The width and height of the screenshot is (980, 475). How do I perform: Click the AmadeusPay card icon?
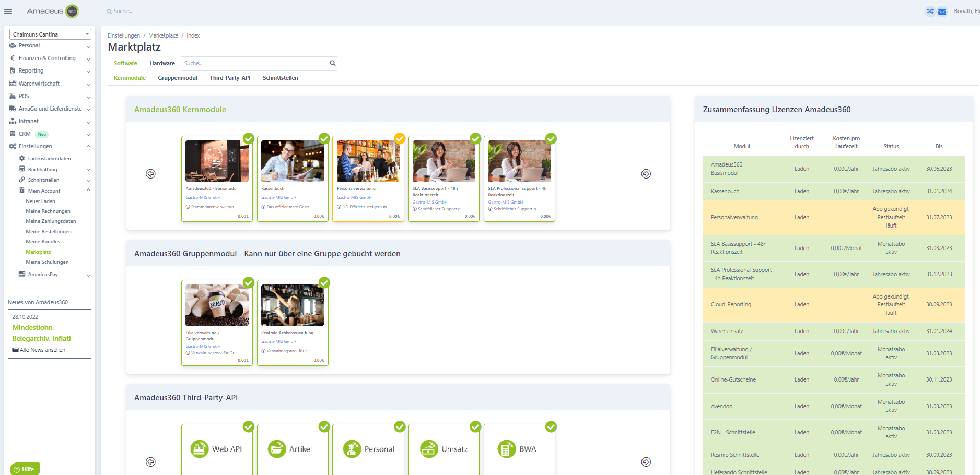[x=22, y=274]
